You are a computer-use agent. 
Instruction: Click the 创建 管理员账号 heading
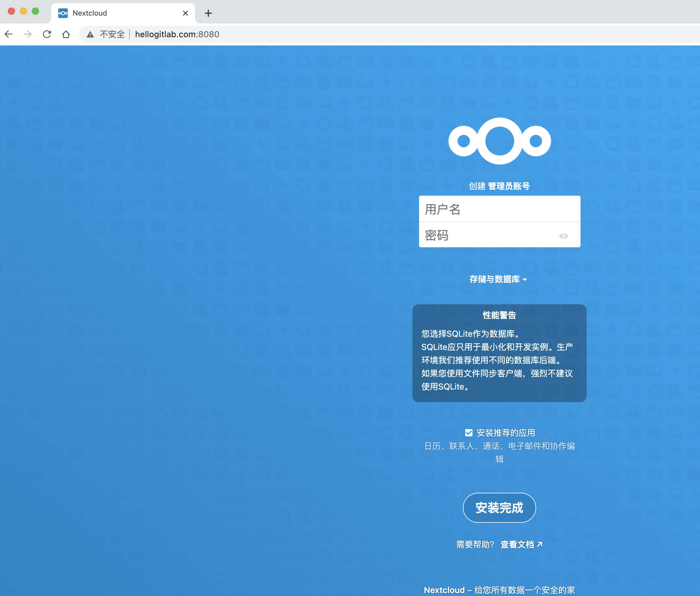tap(499, 186)
